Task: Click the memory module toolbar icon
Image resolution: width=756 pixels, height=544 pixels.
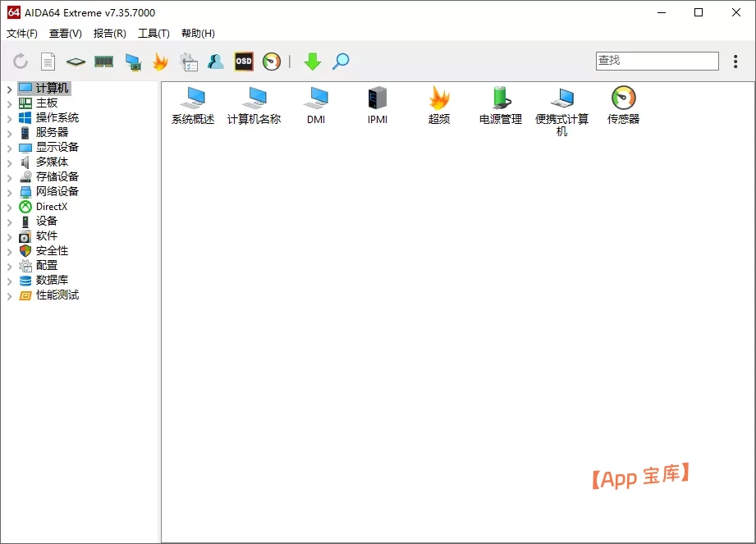Action: [103, 62]
